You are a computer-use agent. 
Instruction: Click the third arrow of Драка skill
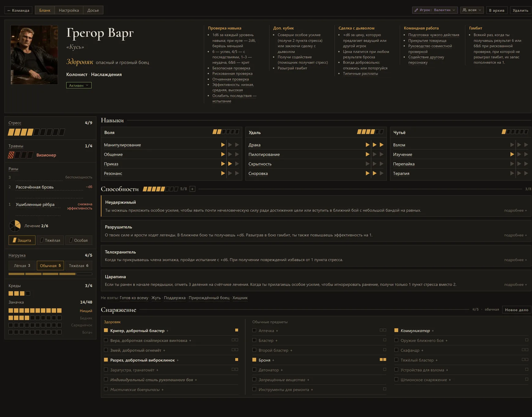(x=382, y=145)
